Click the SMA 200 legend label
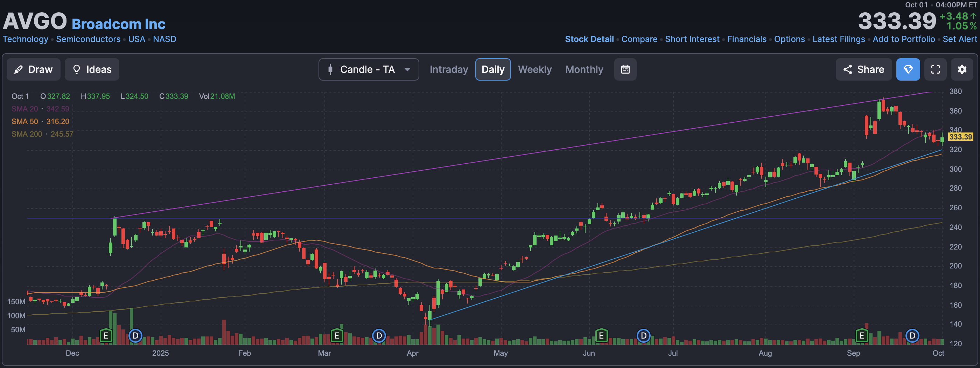This screenshot has height=368, width=980. point(27,134)
